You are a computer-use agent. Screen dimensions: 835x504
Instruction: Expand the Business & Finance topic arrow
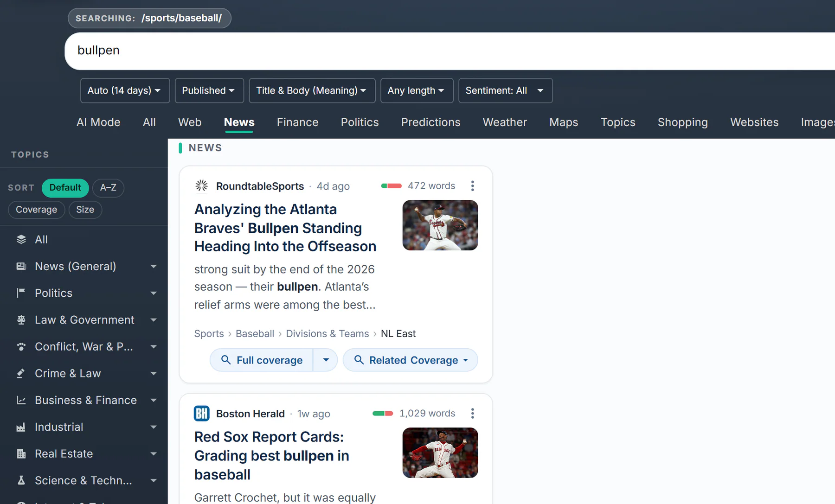click(154, 400)
